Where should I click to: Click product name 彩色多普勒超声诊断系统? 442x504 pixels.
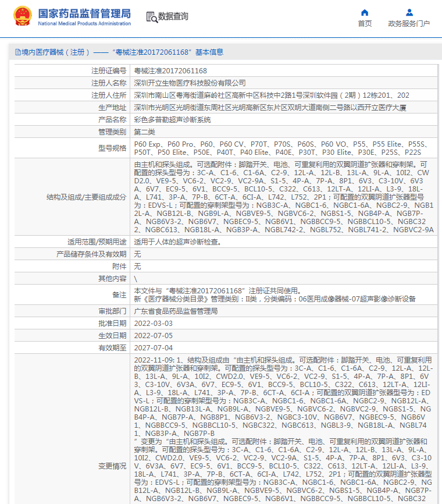[x=172, y=119]
